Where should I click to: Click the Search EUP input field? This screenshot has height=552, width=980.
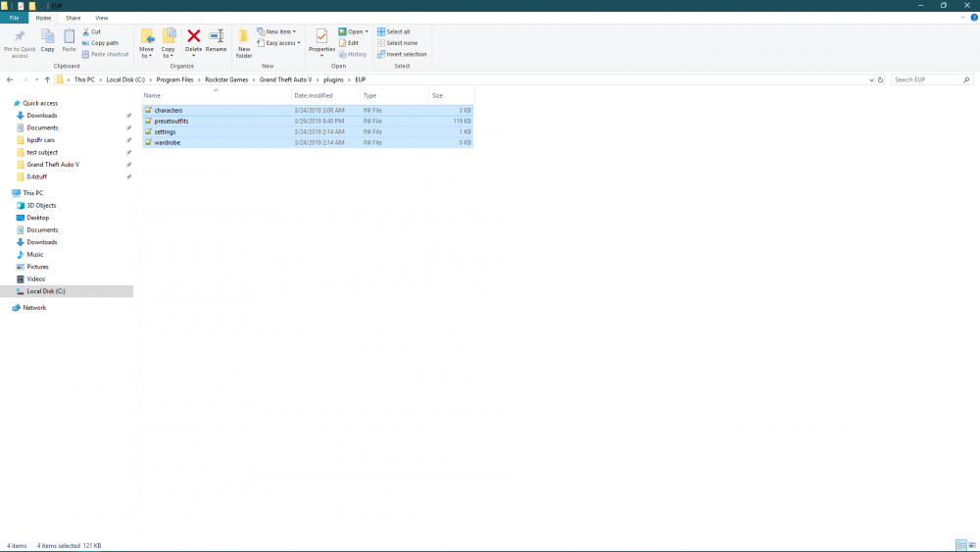click(928, 79)
